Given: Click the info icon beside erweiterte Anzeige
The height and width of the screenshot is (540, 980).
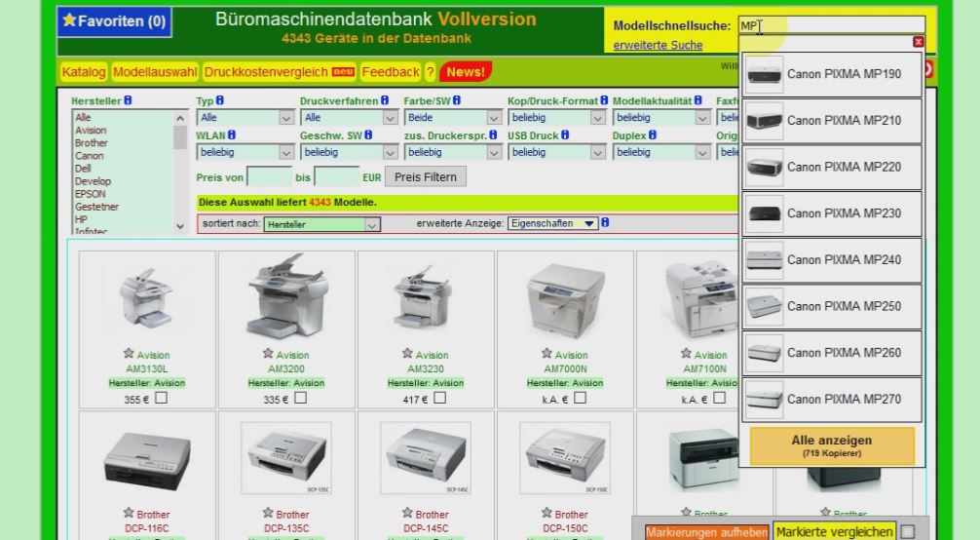Looking at the screenshot, I should pos(605,223).
